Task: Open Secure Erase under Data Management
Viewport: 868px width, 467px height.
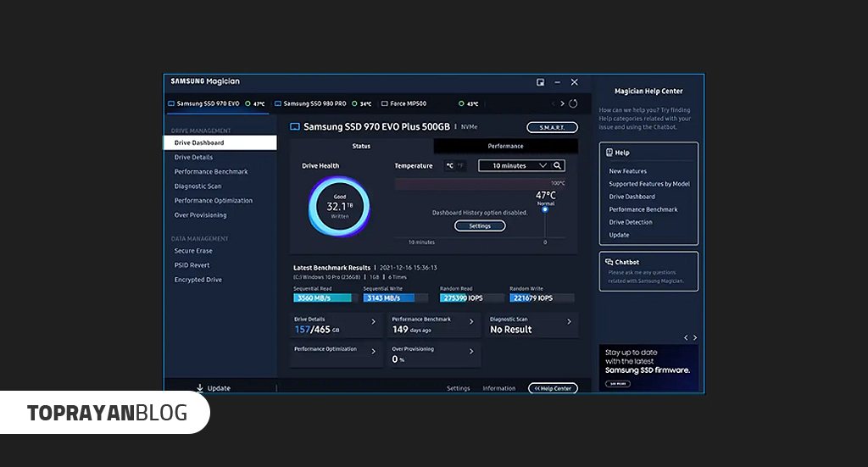Action: [193, 251]
